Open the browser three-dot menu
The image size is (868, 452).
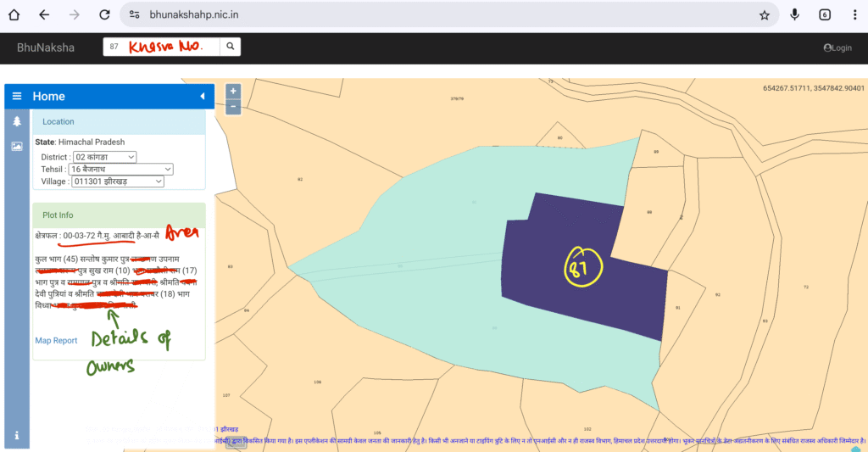(x=854, y=15)
